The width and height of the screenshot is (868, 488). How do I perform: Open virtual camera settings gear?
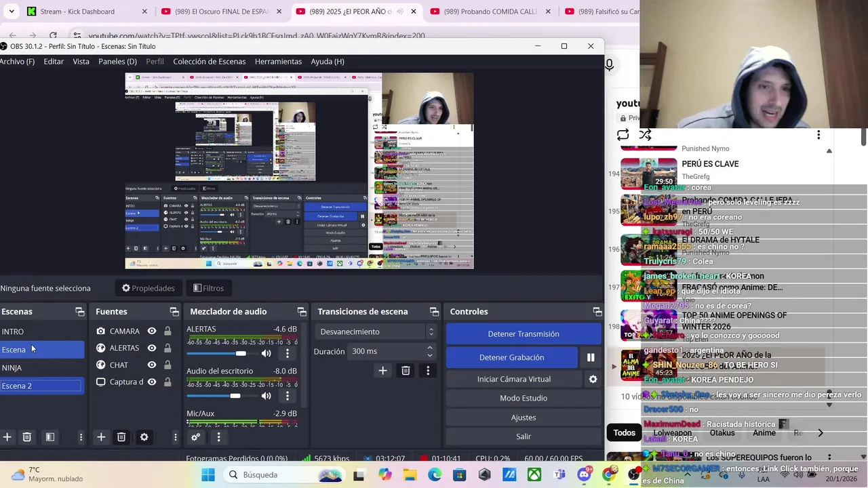593,379
